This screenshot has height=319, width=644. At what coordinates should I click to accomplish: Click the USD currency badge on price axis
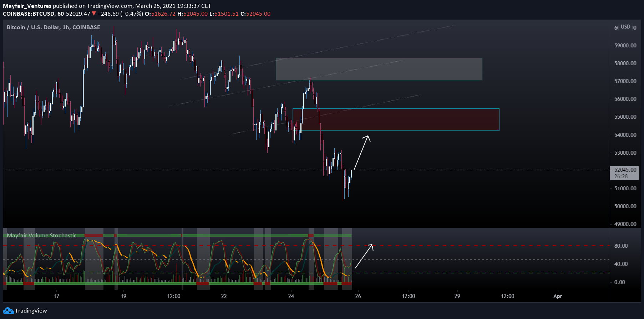(625, 27)
